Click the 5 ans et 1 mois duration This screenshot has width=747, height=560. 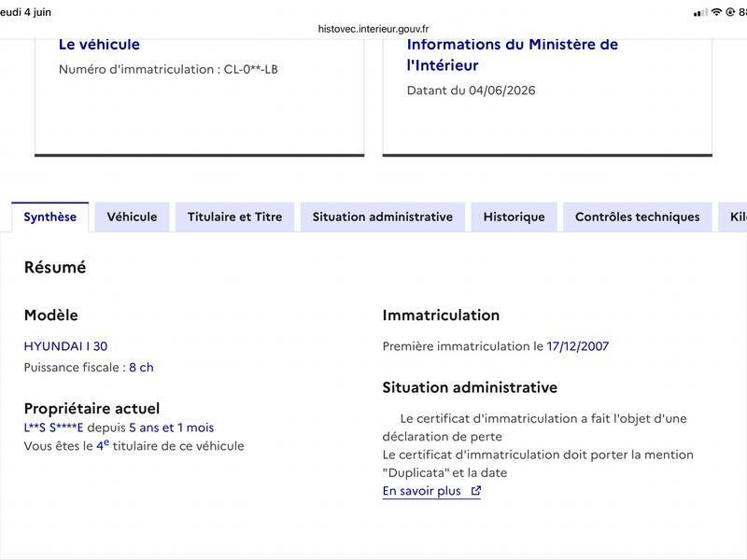(172, 427)
